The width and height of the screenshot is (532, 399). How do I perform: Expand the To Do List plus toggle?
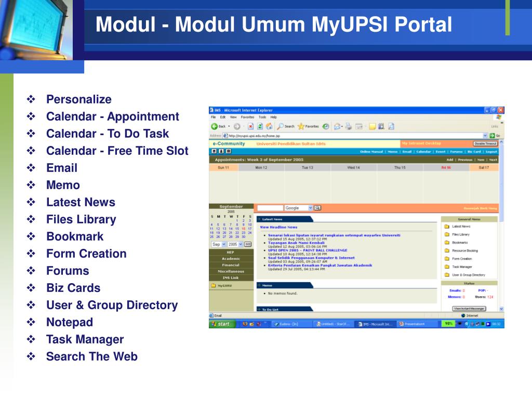[x=259, y=310]
